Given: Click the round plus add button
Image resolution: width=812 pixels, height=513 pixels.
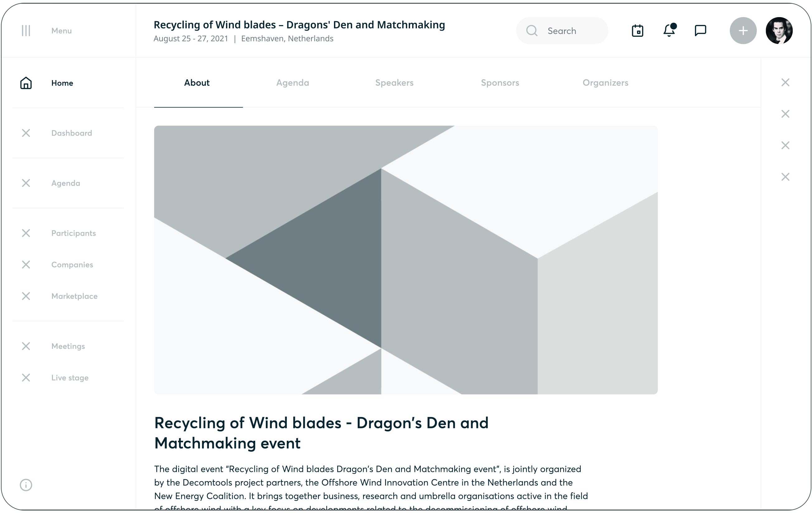Looking at the screenshot, I should point(743,31).
